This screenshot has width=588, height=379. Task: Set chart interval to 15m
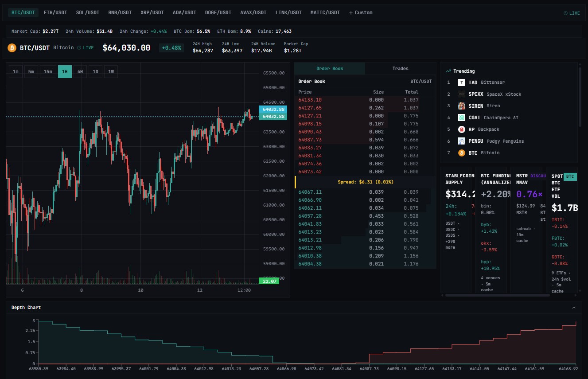click(48, 71)
